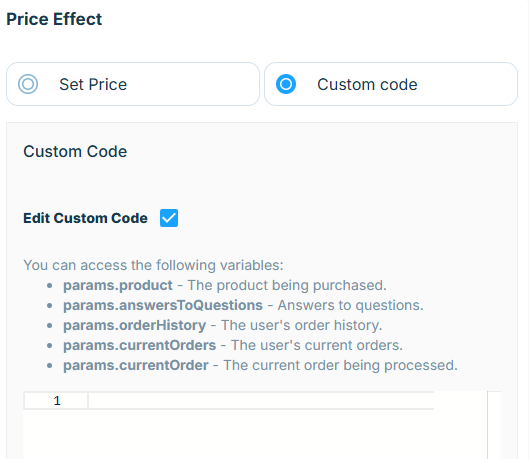The width and height of the screenshot is (529, 459).
Task: Click the Custom Code section heading
Action: (75, 151)
